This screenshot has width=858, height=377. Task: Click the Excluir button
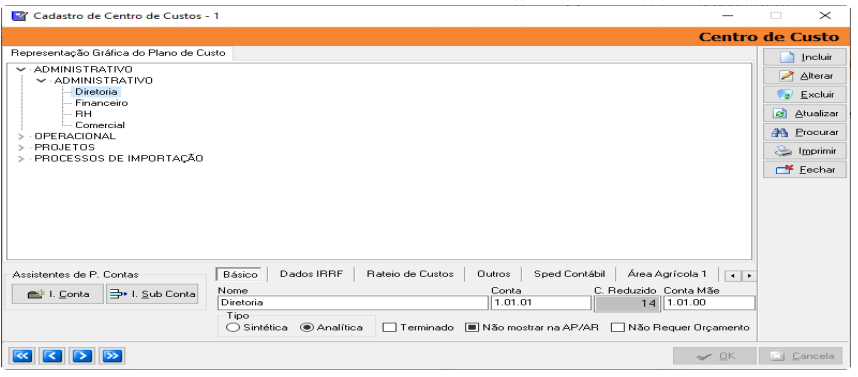pos(805,95)
